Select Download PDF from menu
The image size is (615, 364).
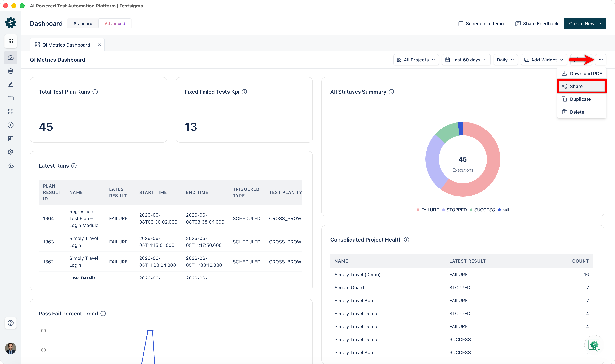581,74
